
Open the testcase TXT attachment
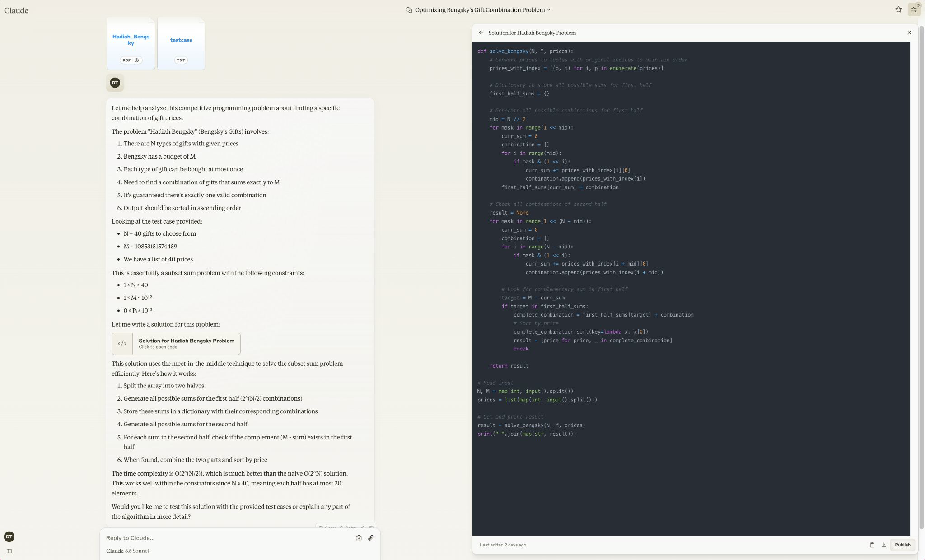pyautogui.click(x=181, y=41)
